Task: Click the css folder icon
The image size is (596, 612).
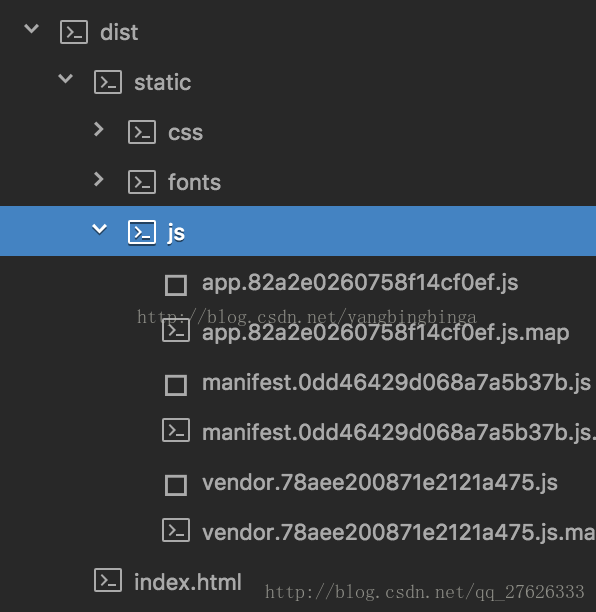Action: pos(142,132)
